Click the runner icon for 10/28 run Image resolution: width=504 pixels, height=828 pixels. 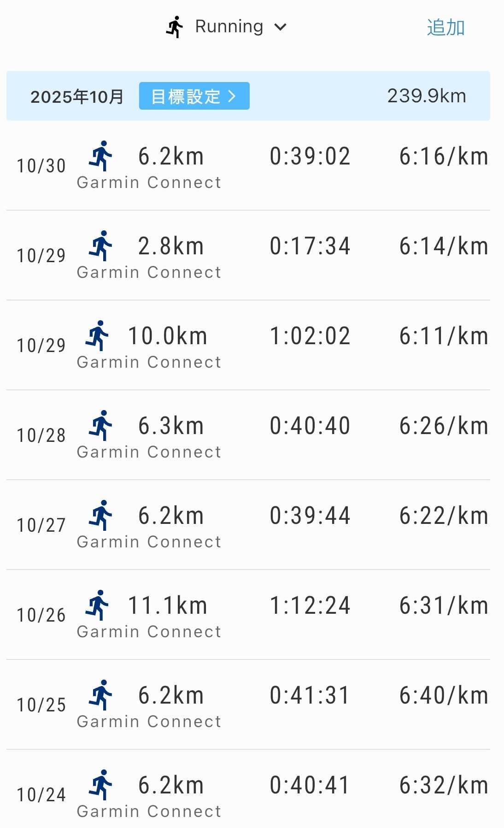pyautogui.click(x=100, y=425)
